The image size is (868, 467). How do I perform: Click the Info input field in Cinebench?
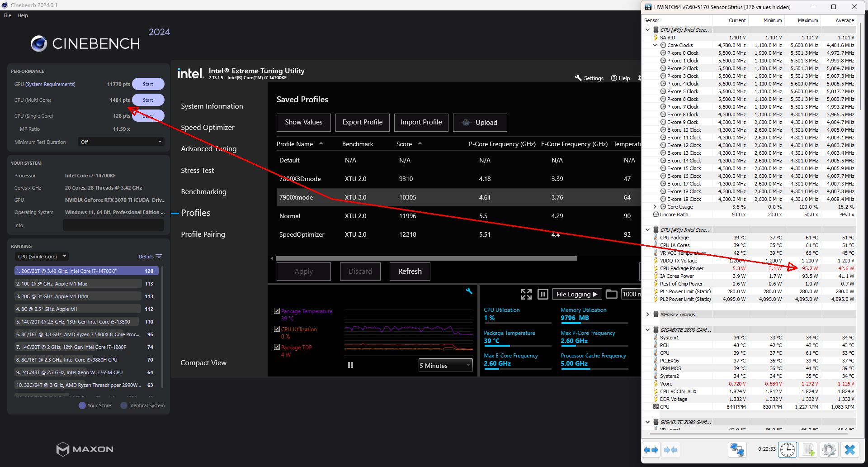(113, 225)
